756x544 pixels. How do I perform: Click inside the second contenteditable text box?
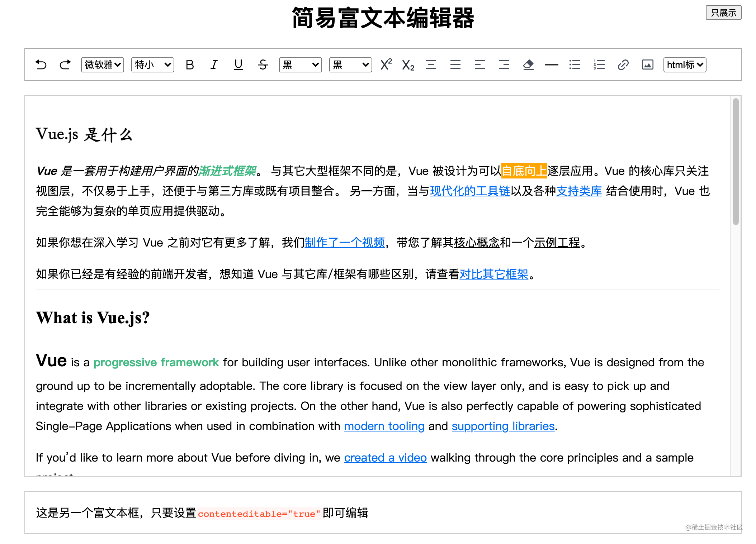pyautogui.click(x=383, y=512)
